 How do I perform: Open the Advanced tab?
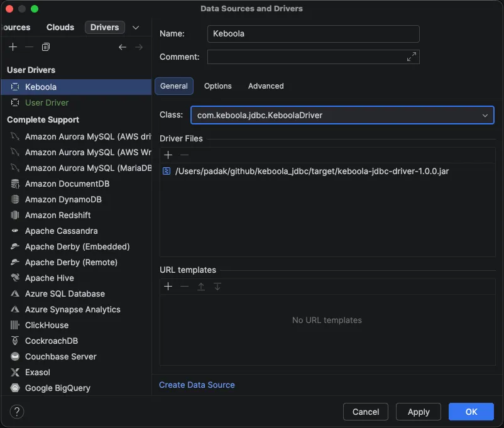(266, 86)
